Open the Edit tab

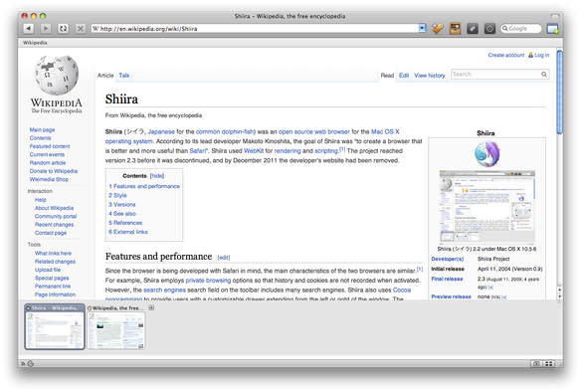point(404,76)
